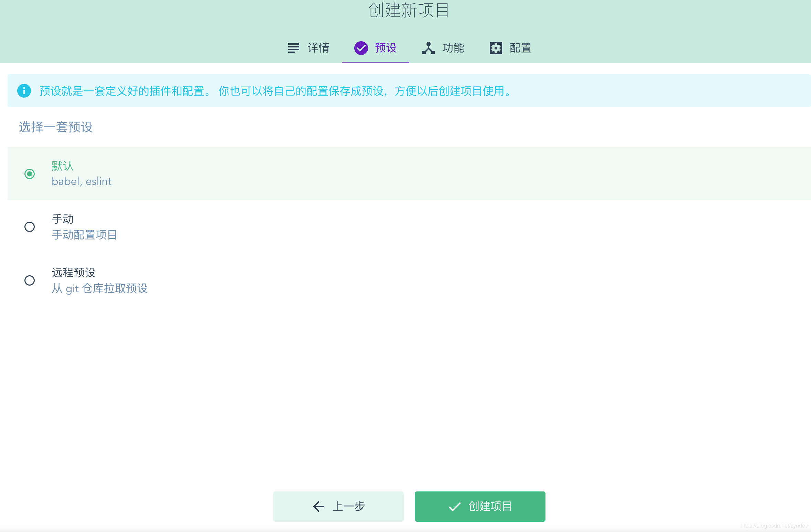The image size is (811, 532).
Task: Click the gear icon next to 配置
Action: 495,48
